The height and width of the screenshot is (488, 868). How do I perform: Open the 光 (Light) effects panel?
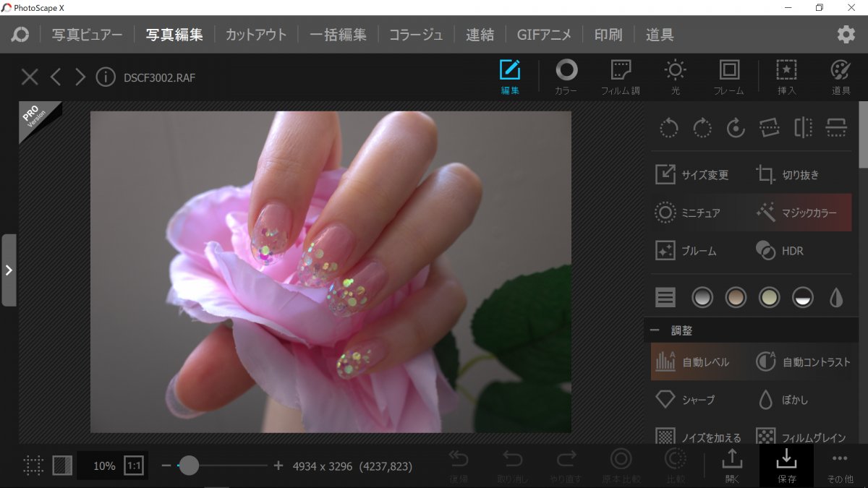tap(675, 78)
